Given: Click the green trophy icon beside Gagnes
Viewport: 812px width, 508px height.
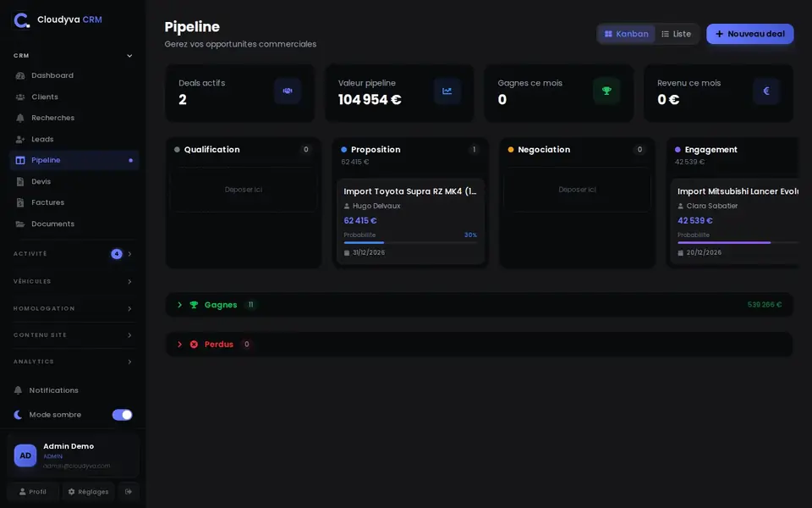Looking at the screenshot, I should coord(194,305).
